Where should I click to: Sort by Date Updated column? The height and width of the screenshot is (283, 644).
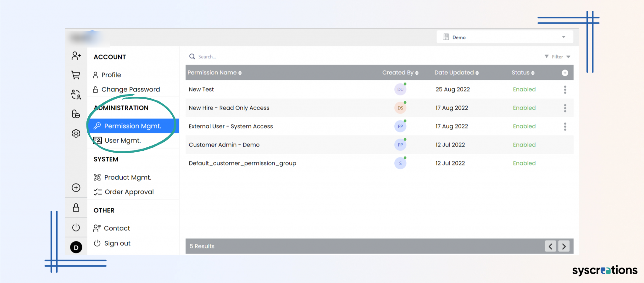456,73
